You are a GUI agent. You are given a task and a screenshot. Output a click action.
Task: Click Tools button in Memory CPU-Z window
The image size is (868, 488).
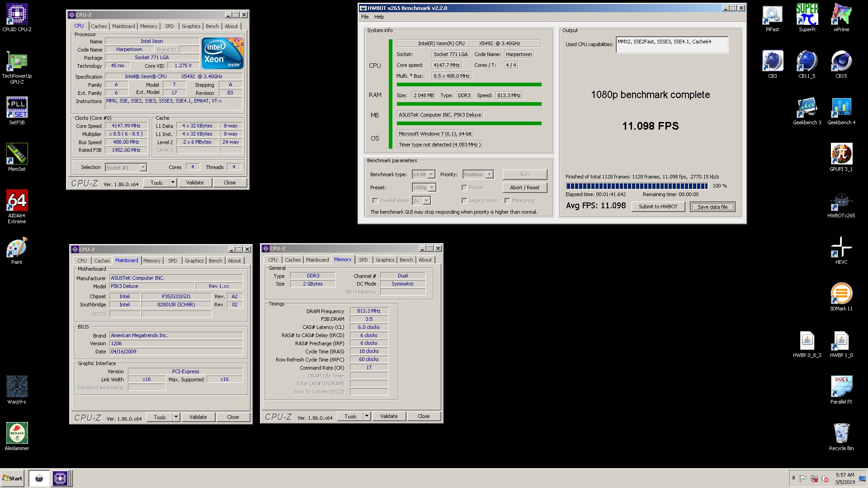(350, 416)
